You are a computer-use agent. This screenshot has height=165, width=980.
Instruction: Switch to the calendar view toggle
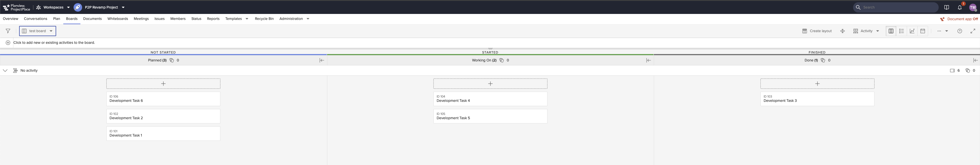(x=923, y=31)
